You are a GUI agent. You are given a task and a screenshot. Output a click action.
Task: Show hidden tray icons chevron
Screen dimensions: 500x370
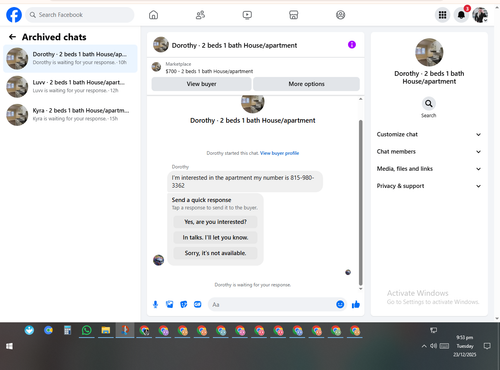tap(424, 346)
